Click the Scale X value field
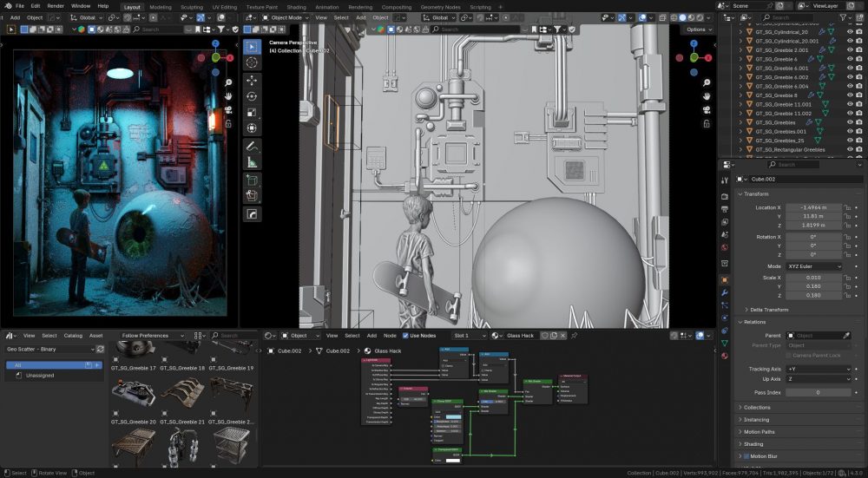 (814, 278)
